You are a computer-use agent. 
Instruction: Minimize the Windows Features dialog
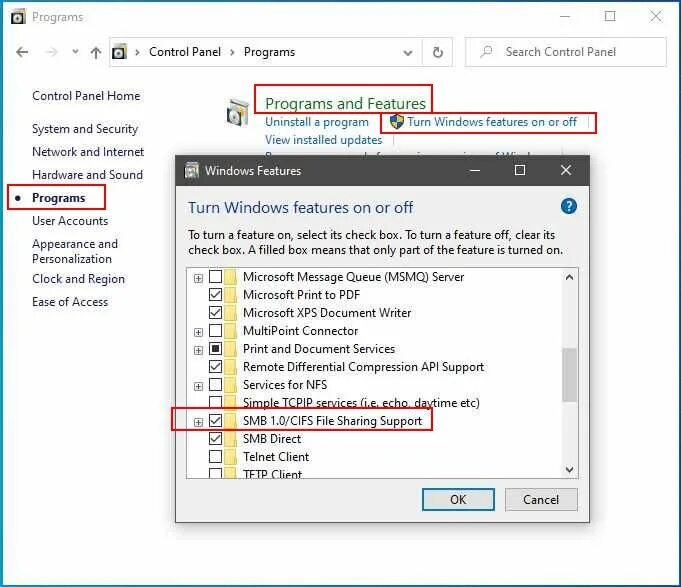[x=475, y=171]
